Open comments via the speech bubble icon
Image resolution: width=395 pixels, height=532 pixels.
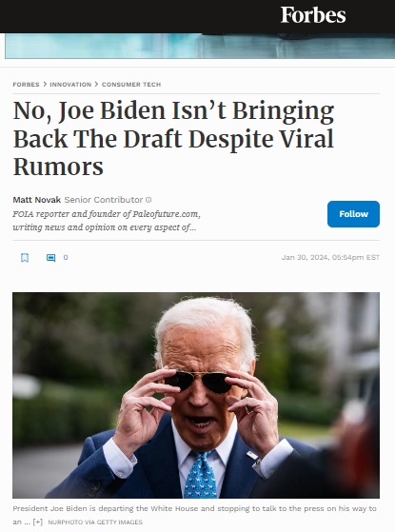tap(50, 258)
